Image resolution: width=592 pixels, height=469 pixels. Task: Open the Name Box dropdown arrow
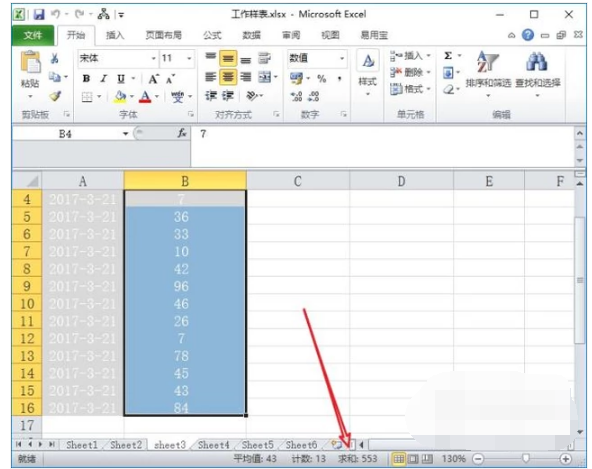click(125, 134)
